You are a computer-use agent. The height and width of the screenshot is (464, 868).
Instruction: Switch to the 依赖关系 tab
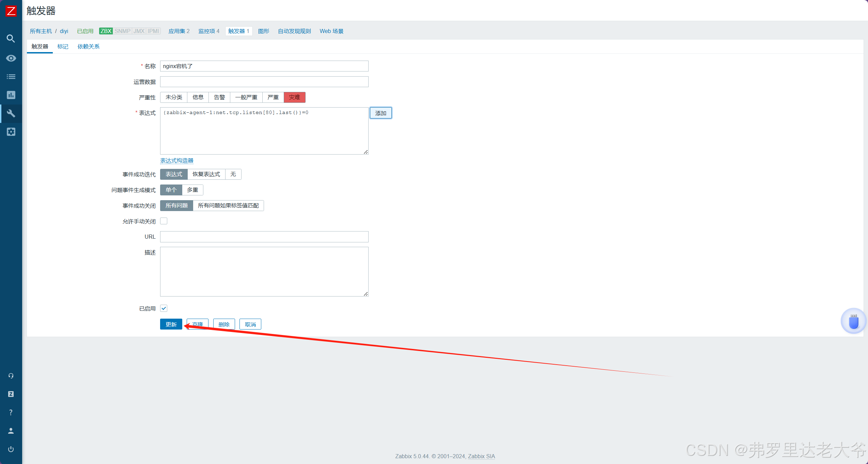88,47
